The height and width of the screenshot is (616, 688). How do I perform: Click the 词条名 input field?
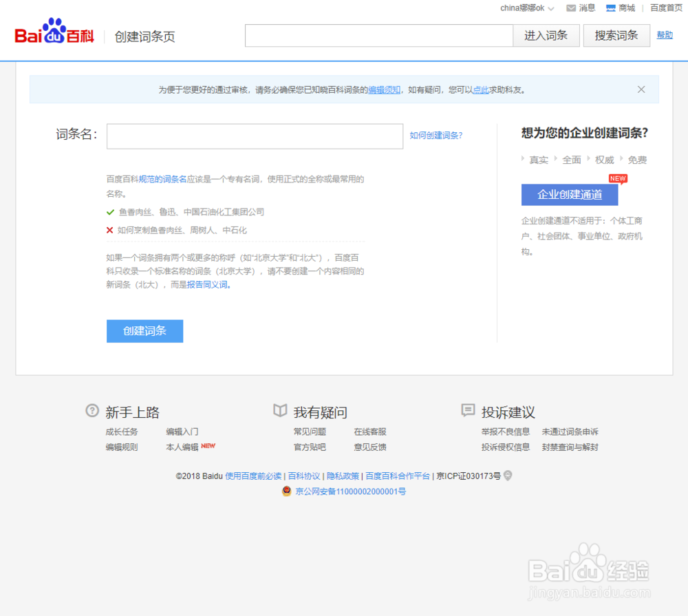(254, 136)
